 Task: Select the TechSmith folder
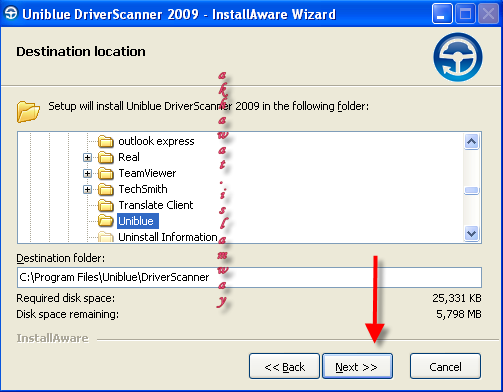tap(143, 189)
